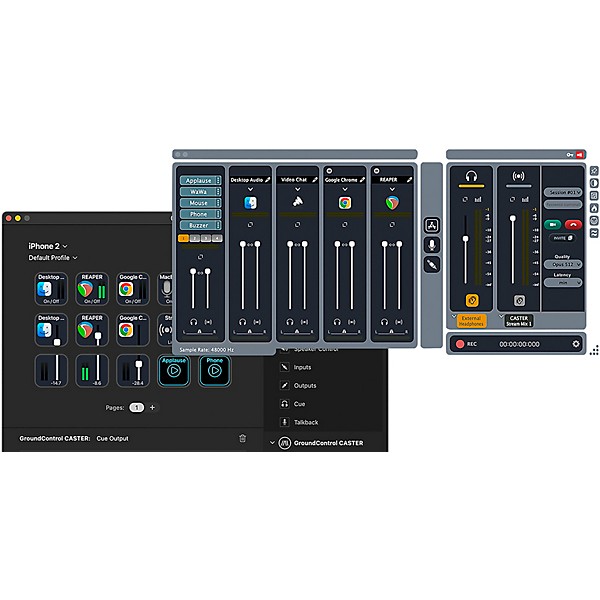Open the iPhone 2 device dropdown

tap(48, 246)
